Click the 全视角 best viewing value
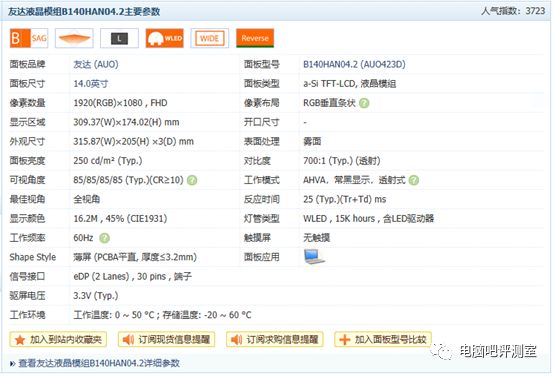 point(87,199)
